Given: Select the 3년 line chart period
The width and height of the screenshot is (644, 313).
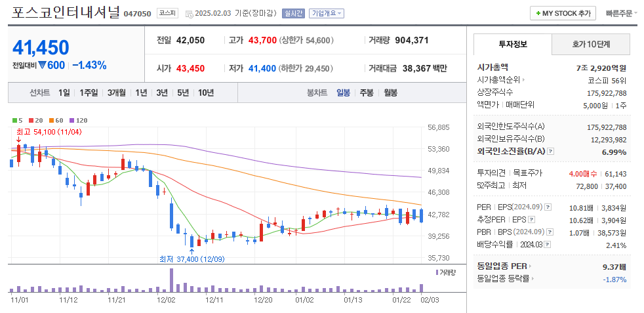Looking at the screenshot, I should pos(162,93).
